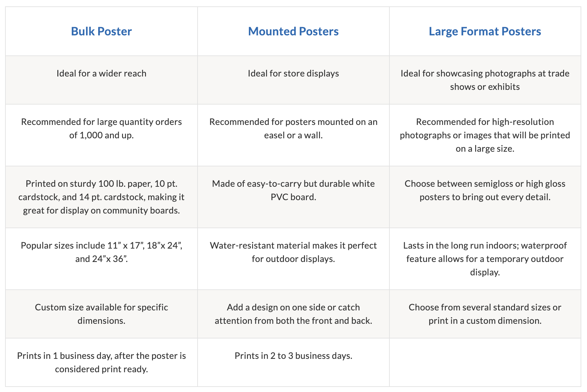The height and width of the screenshot is (392, 587).
Task: Click the large quantity orders of 1,000 text
Action: 101,128
